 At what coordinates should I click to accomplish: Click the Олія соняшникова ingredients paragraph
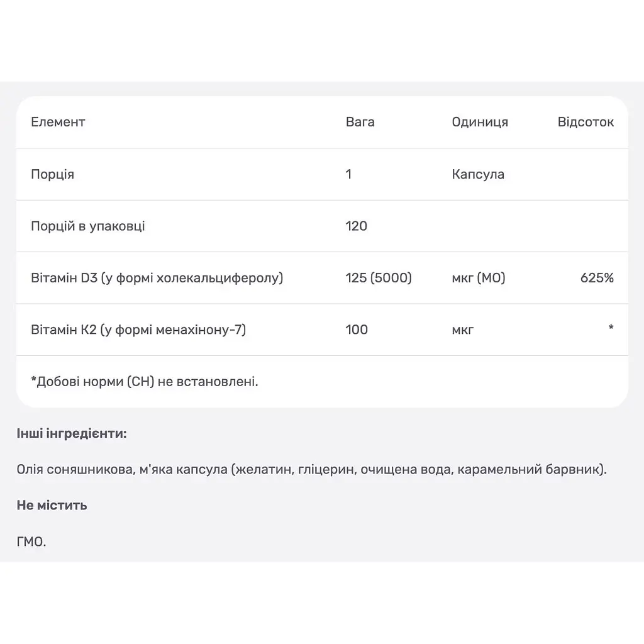click(x=312, y=469)
